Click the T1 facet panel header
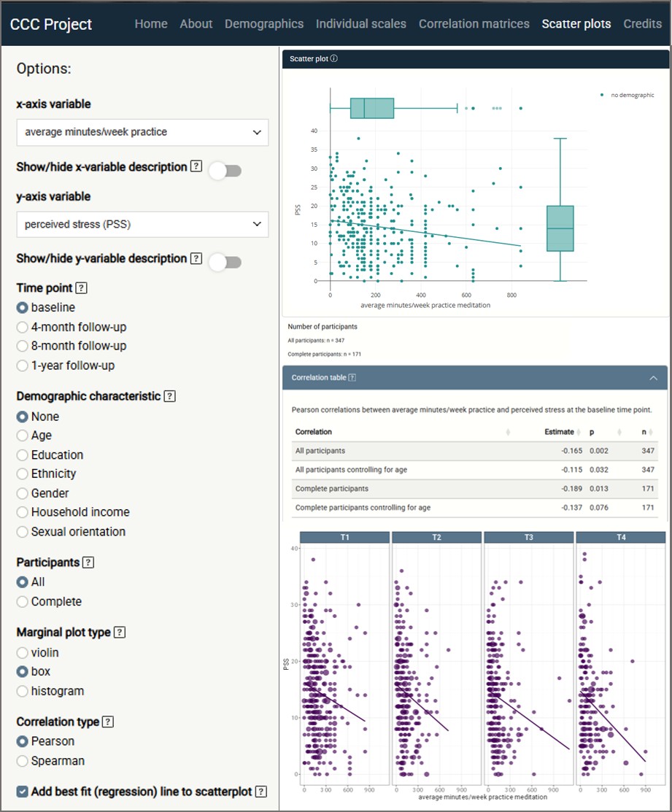The image size is (672, 812). (345, 537)
